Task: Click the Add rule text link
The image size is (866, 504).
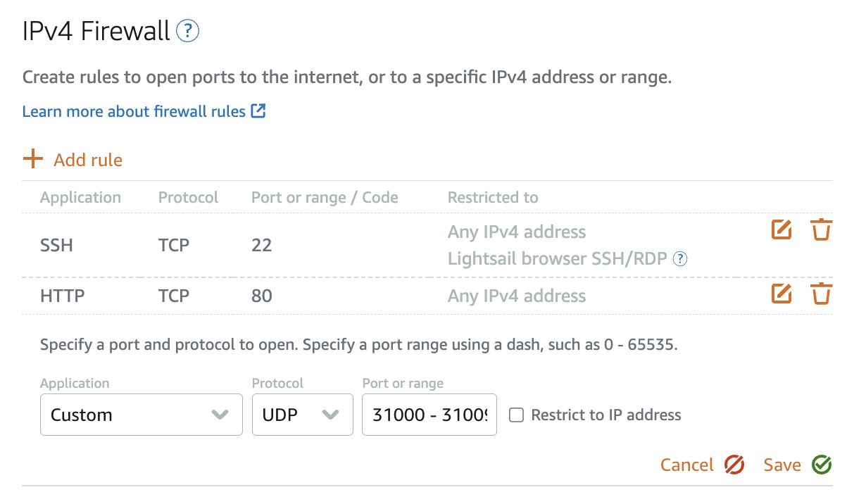Action: 88,160
